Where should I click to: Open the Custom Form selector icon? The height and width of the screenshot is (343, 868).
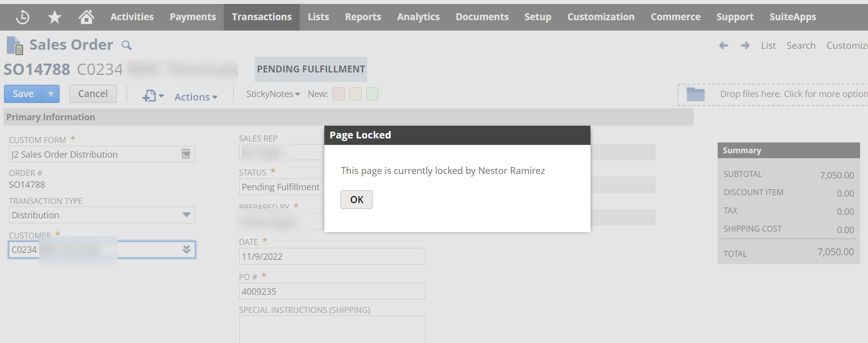pos(186,154)
